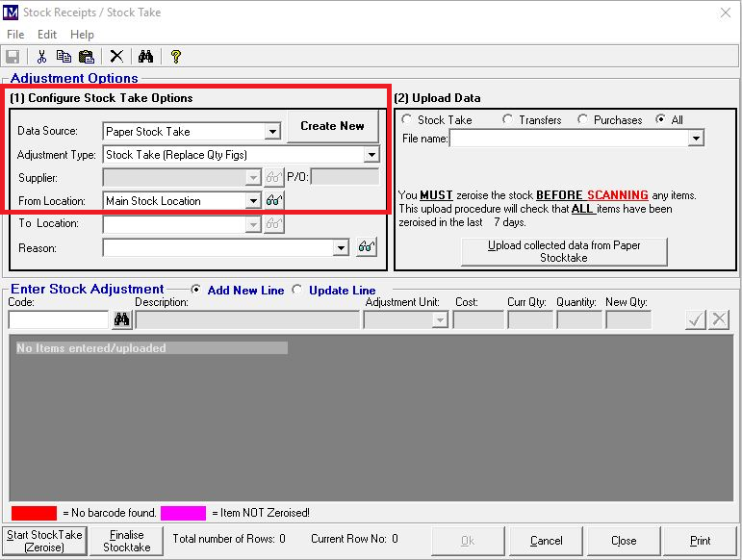Click the glasses lookup icon beside Reason

click(367, 247)
